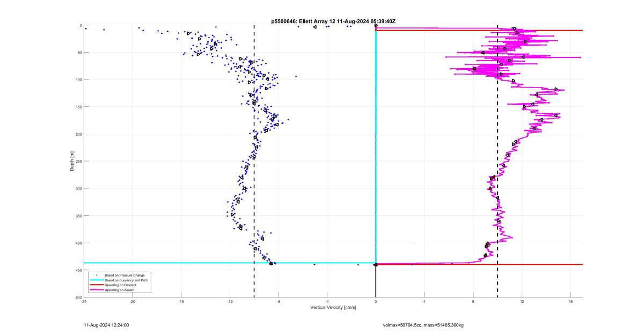
Task: Click the depth axis tick "450"
Action: click(x=78, y=270)
